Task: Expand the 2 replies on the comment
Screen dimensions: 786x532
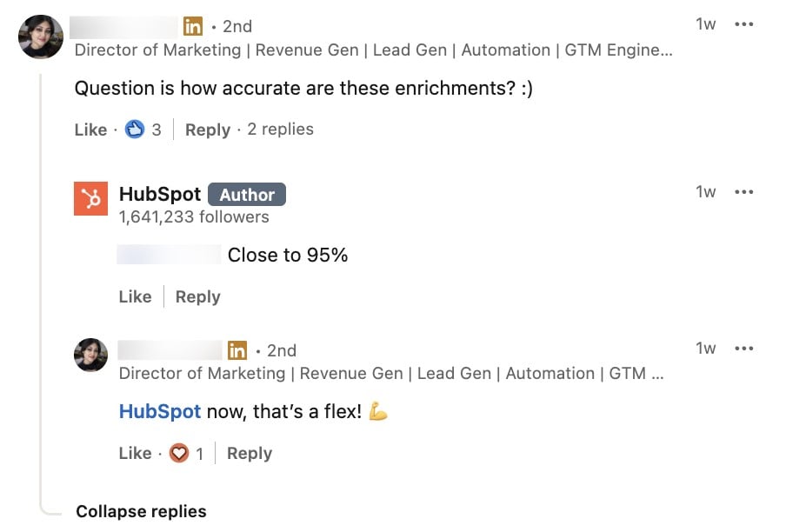Action: coord(278,129)
